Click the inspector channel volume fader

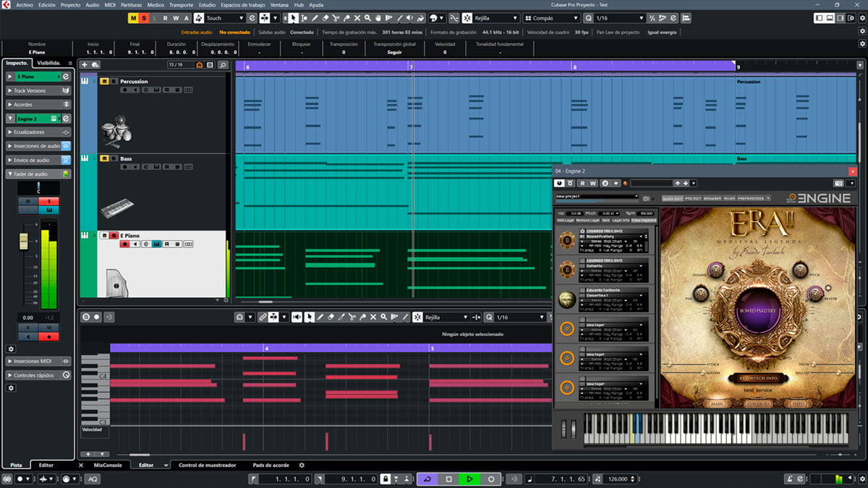coord(24,241)
